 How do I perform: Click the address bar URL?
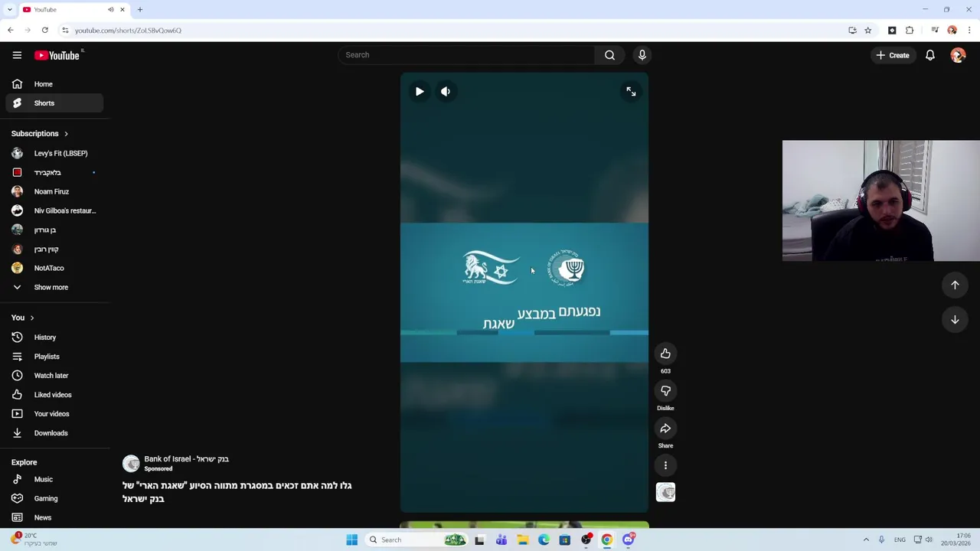tap(128, 31)
